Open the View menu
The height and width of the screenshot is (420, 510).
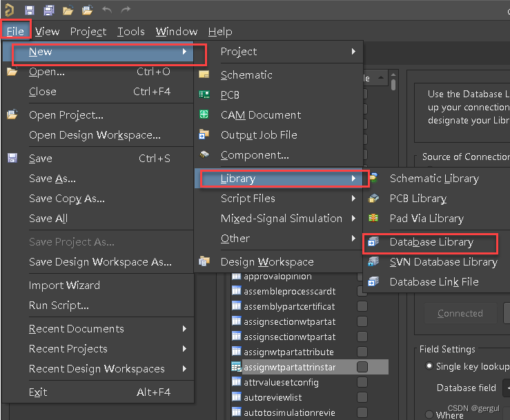pyautogui.click(x=47, y=31)
